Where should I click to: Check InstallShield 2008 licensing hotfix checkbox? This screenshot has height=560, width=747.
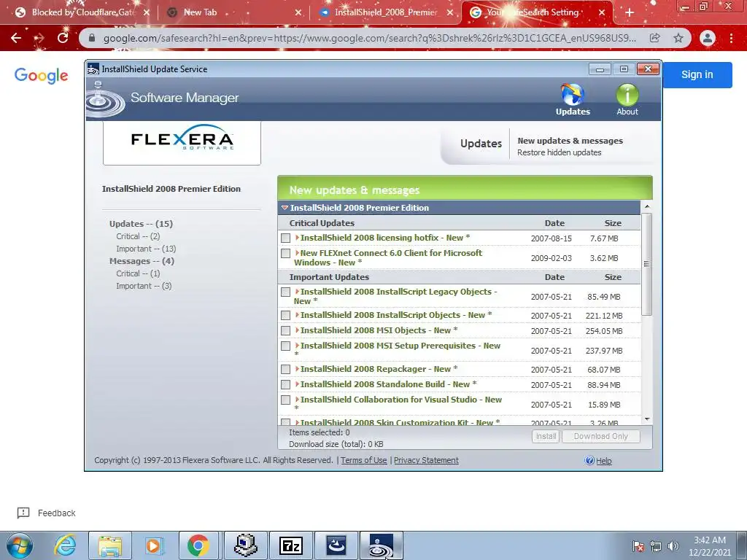[285, 238]
